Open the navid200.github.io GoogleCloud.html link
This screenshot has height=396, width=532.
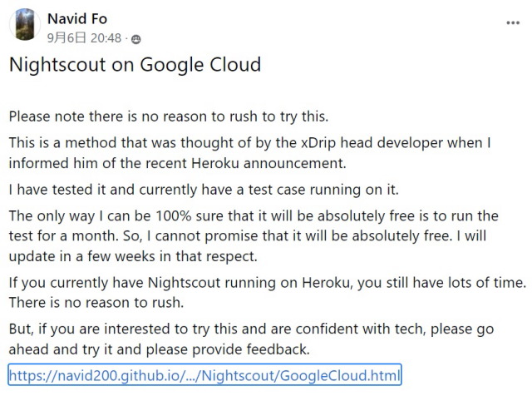(x=205, y=374)
